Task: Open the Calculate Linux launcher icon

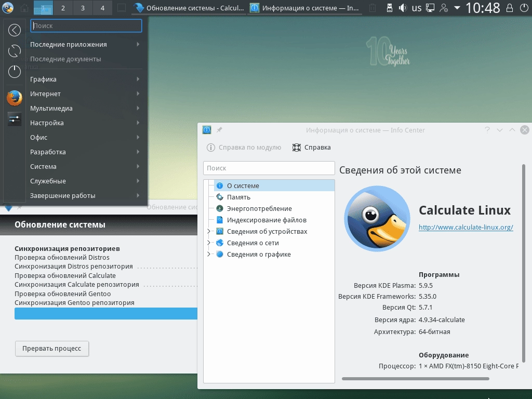Action: [7, 7]
